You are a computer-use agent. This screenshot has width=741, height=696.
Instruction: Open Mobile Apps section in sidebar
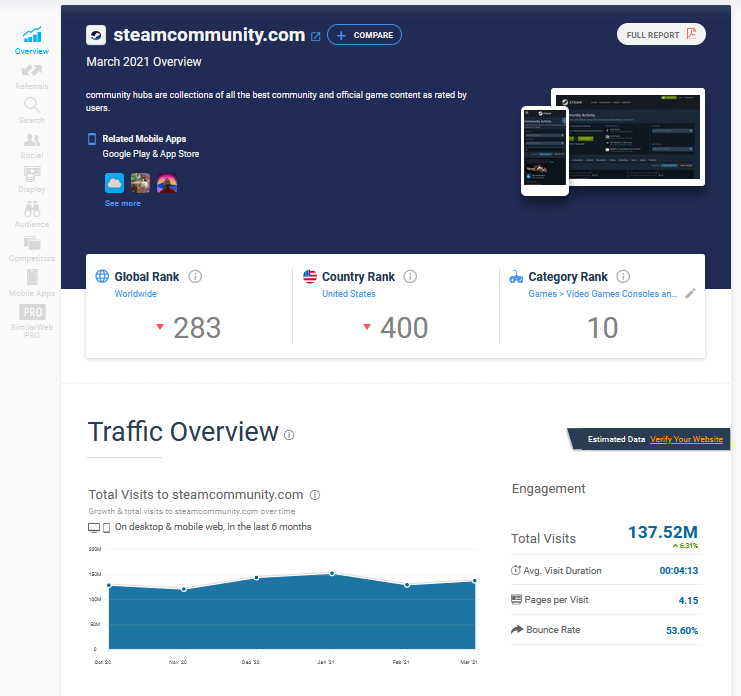tap(32, 283)
